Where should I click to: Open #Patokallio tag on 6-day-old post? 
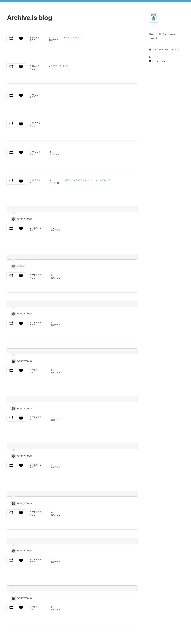tap(59, 66)
